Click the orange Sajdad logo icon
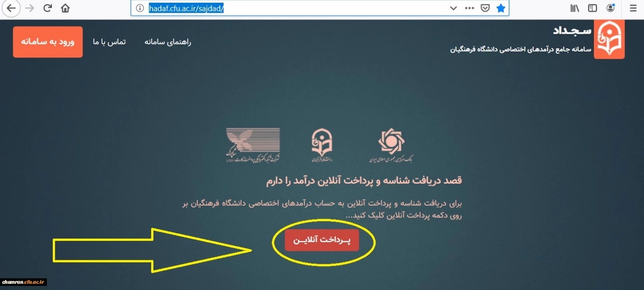Viewport: 644px width, 290px height. (x=609, y=39)
